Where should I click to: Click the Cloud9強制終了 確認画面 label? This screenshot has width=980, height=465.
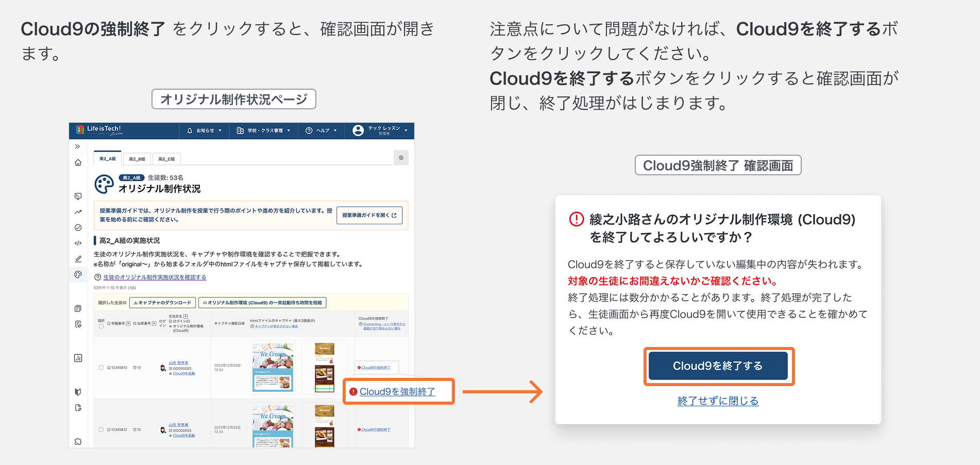point(718,165)
